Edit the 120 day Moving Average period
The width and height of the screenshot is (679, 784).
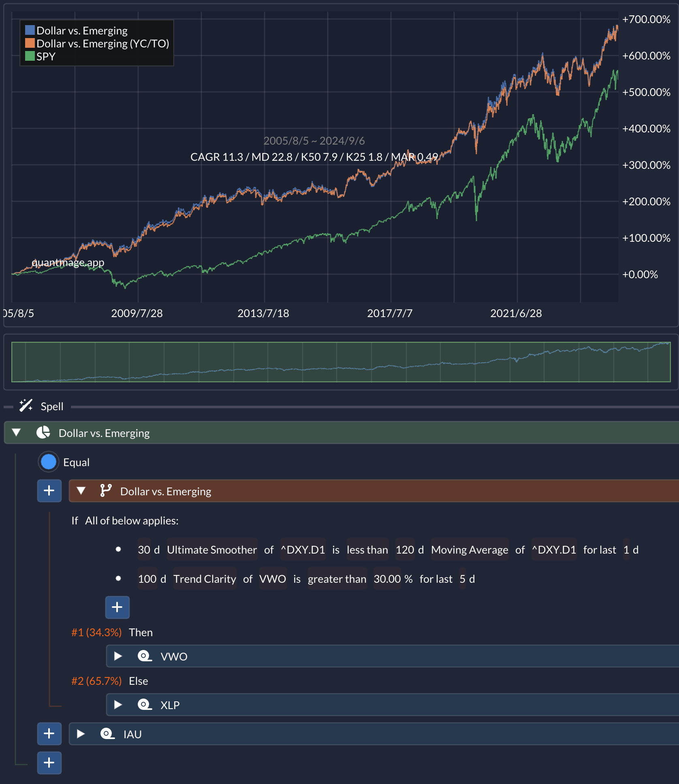405,550
